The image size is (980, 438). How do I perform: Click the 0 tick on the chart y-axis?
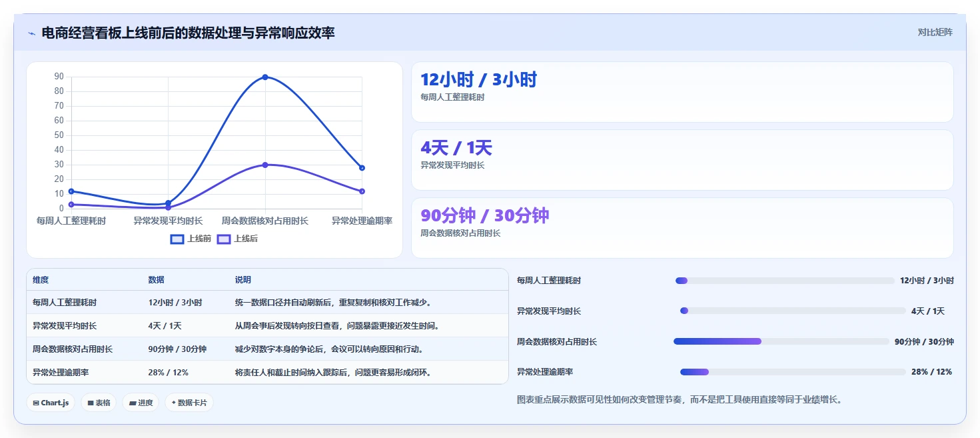coord(61,209)
